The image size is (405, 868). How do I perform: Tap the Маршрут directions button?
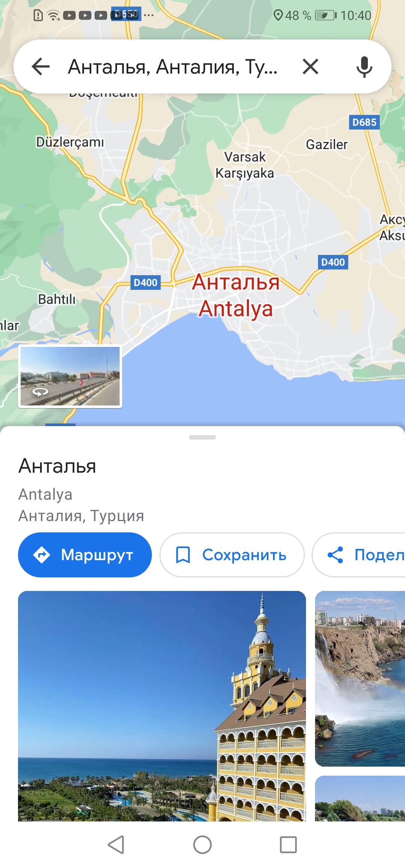tap(85, 555)
